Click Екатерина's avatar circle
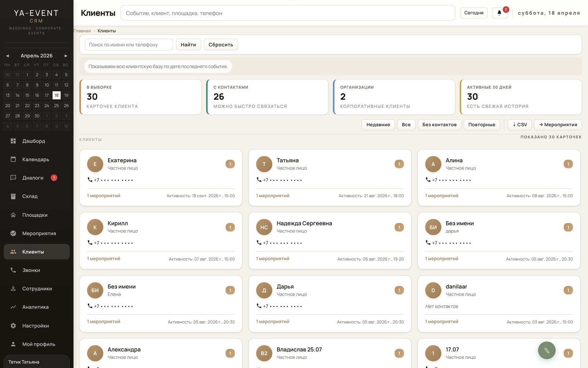The image size is (588, 368). pos(95,164)
